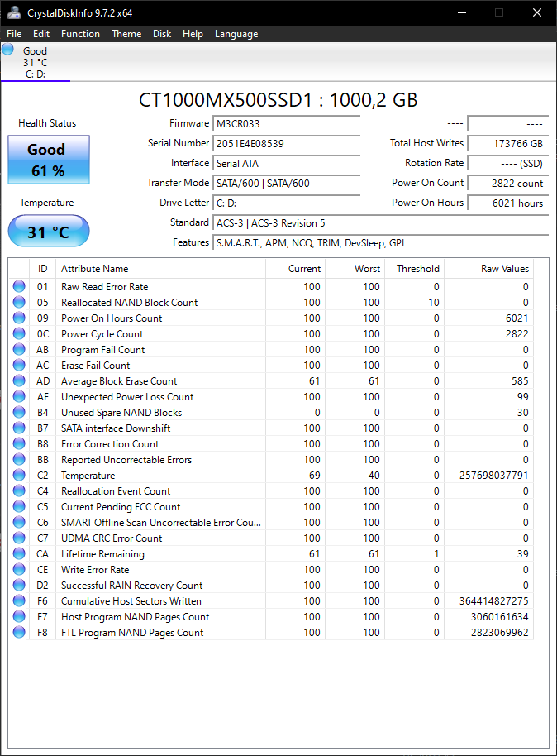Open the Theme menu
Image resolution: width=557 pixels, height=756 pixels.
pos(126,34)
